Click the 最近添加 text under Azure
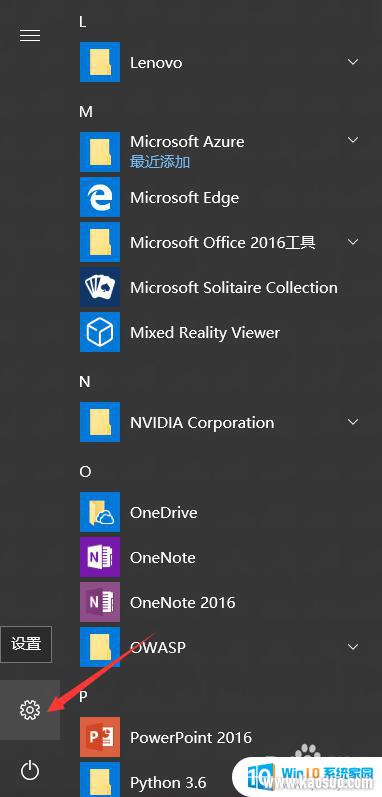The image size is (382, 797). click(160, 162)
